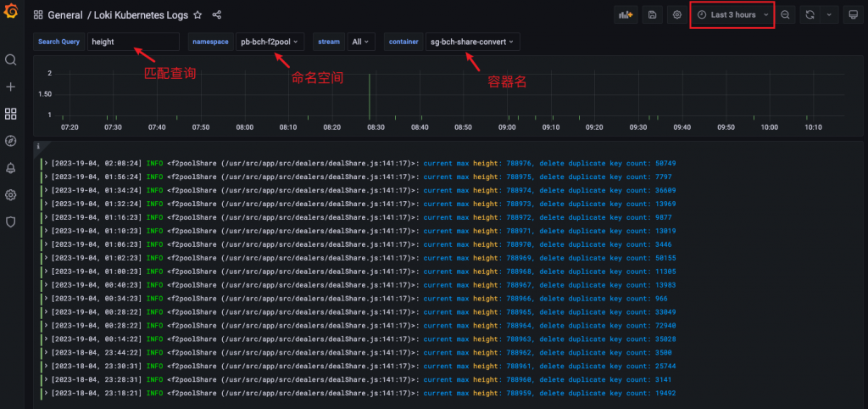The image size is (868, 409).
Task: Expand the log line with height 788959
Action: pyautogui.click(x=47, y=393)
